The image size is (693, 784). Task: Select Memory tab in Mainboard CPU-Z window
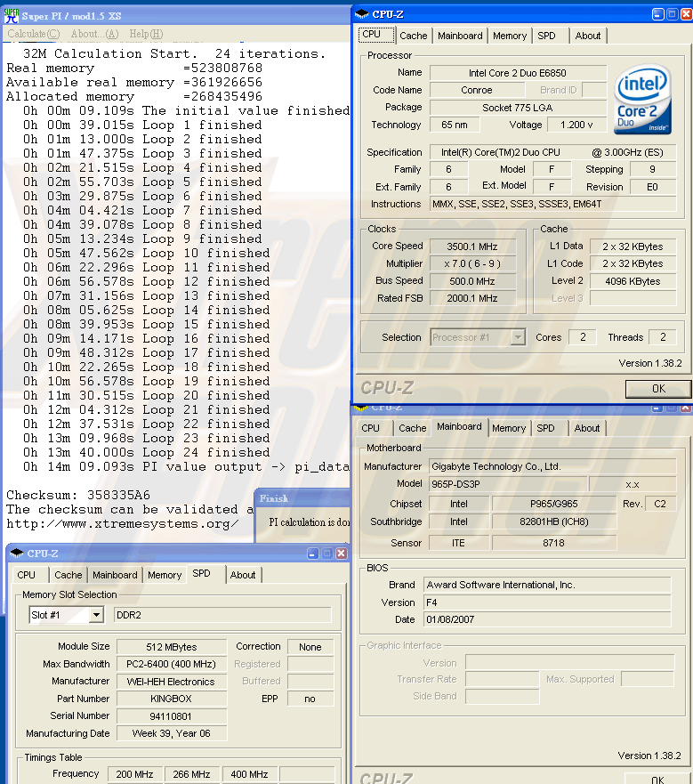[x=509, y=429]
